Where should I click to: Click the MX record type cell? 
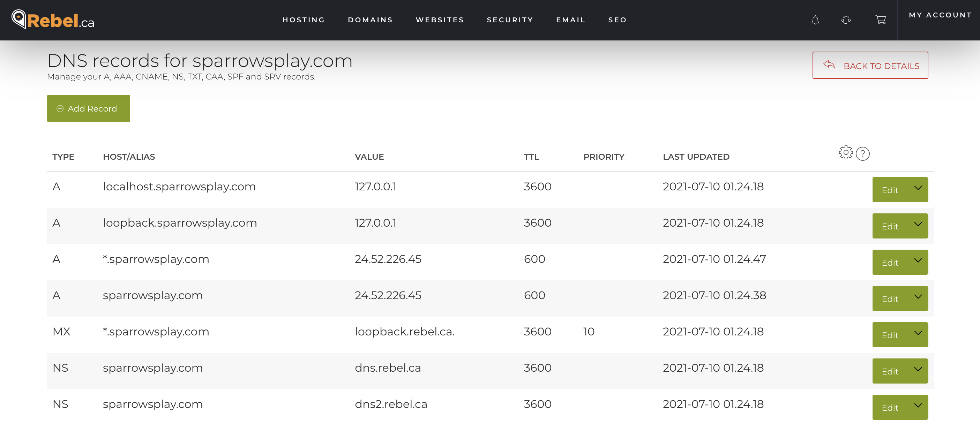(x=61, y=332)
